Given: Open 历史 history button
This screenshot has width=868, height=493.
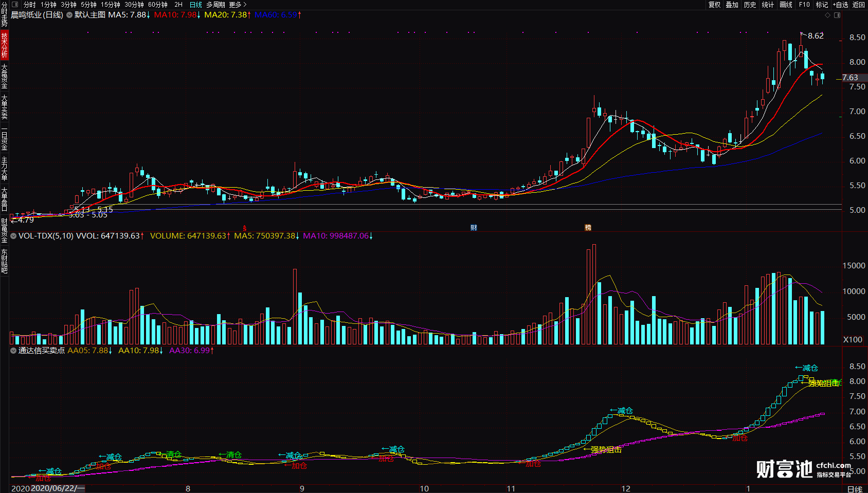Looking at the screenshot, I should point(750,5).
